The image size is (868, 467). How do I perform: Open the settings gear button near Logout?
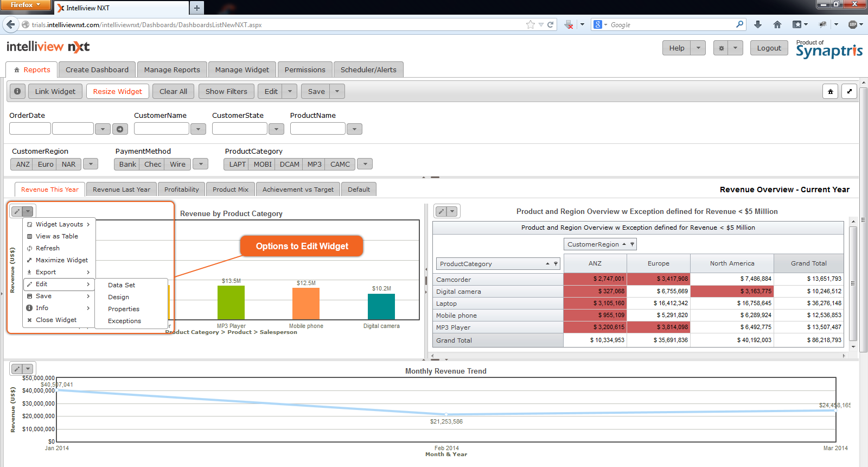tap(722, 48)
